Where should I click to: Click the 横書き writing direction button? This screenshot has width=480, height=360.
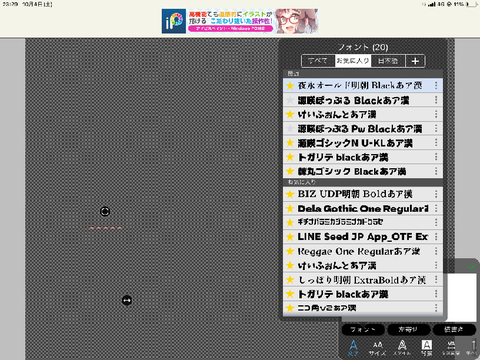454,330
